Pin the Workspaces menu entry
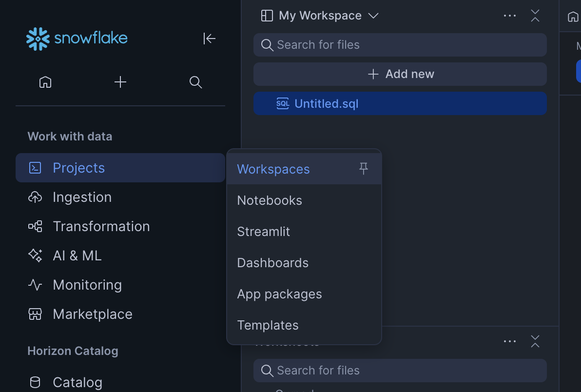 point(364,169)
